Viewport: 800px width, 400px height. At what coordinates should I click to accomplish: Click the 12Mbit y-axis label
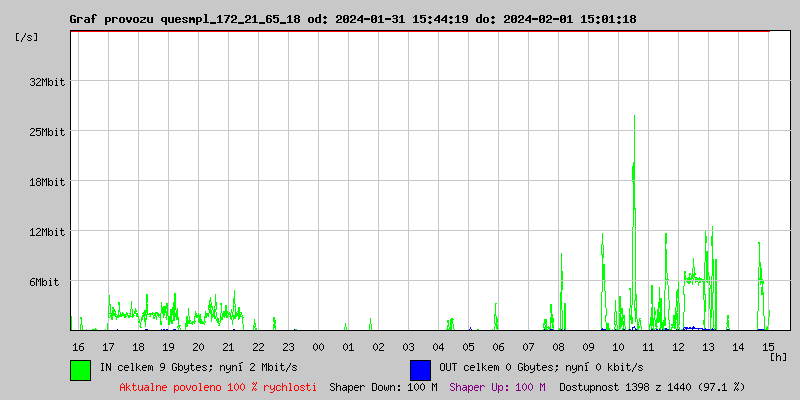tap(47, 232)
